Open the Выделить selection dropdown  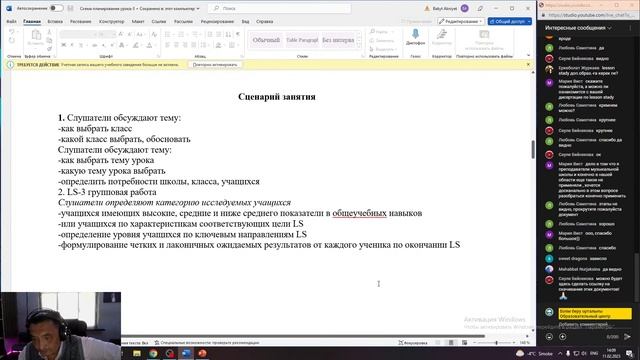[x=382, y=49]
